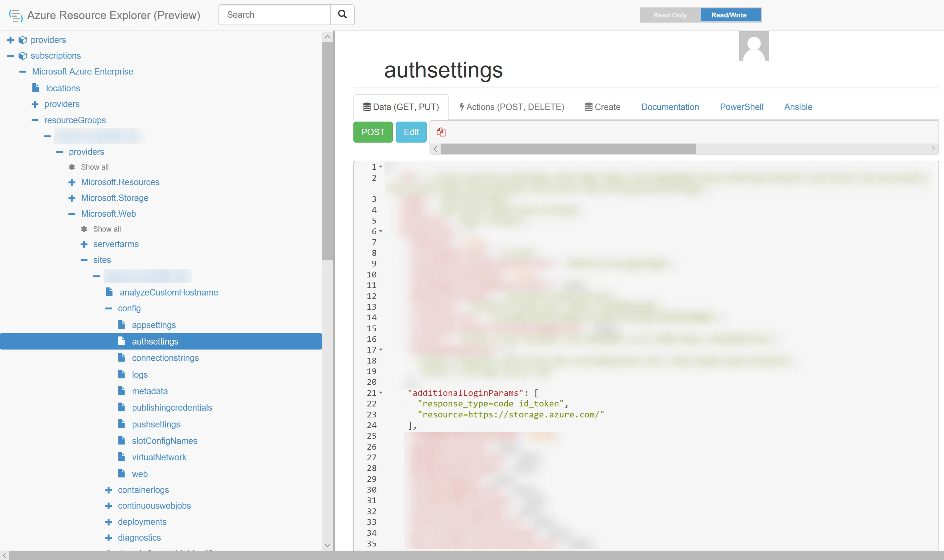Click the search magnifier icon
Viewport: 944px width, 560px height.
click(342, 15)
